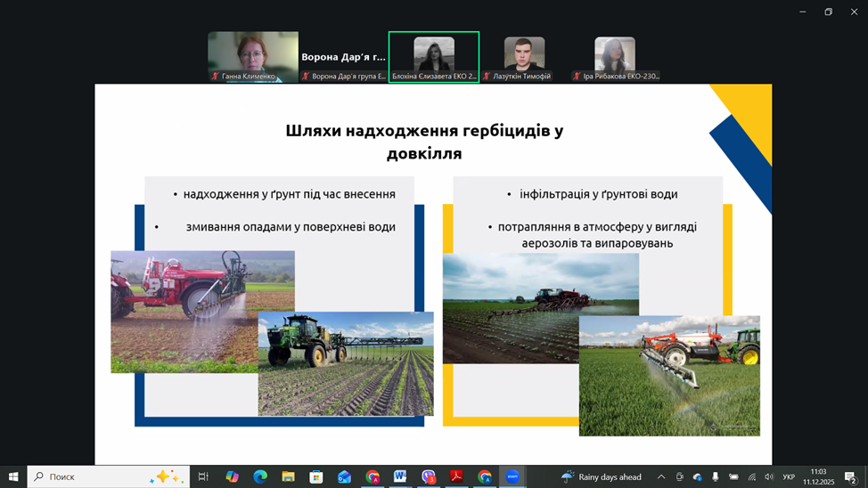Select Ганна Клименко's video thumbnail

point(253,57)
